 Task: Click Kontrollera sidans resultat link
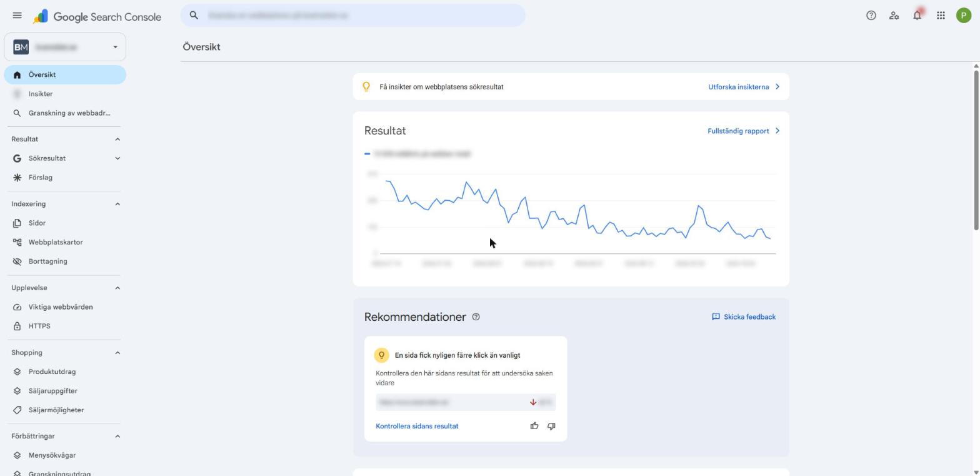click(417, 426)
